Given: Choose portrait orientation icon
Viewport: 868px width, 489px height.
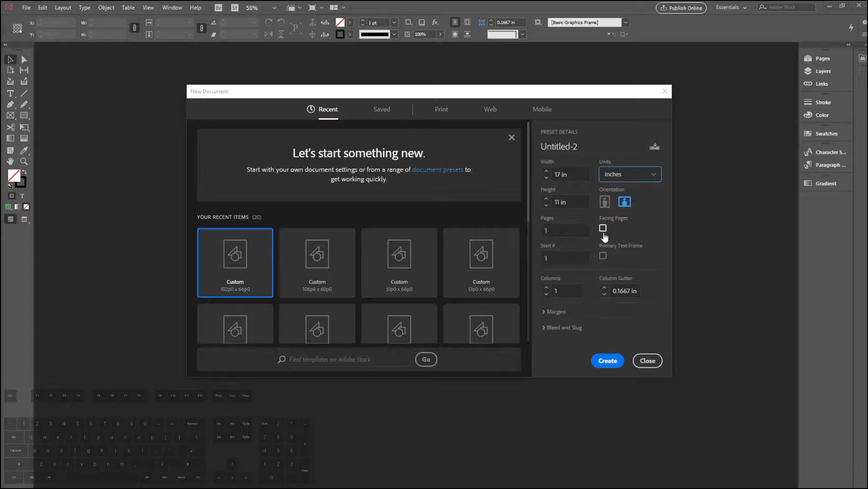Looking at the screenshot, I should click(x=605, y=202).
